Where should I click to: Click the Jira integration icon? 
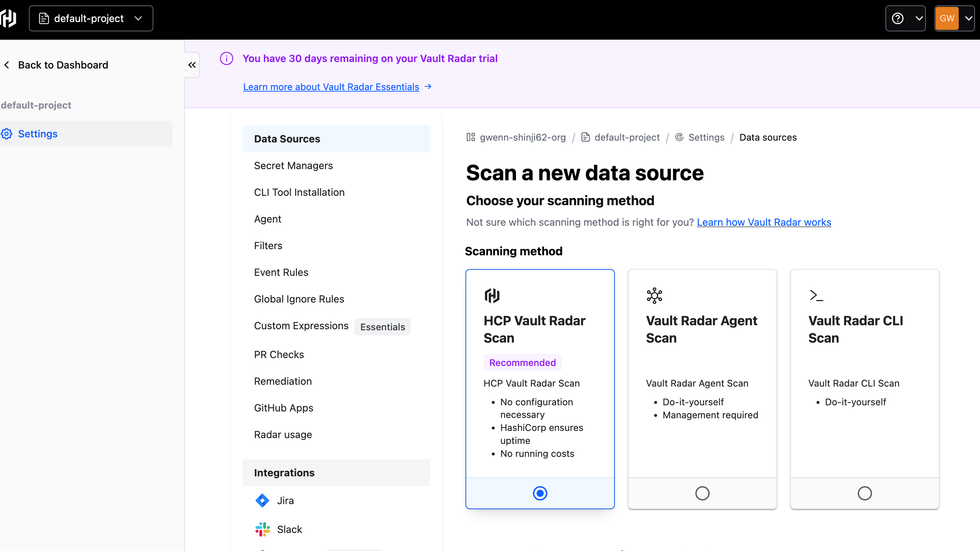(262, 501)
